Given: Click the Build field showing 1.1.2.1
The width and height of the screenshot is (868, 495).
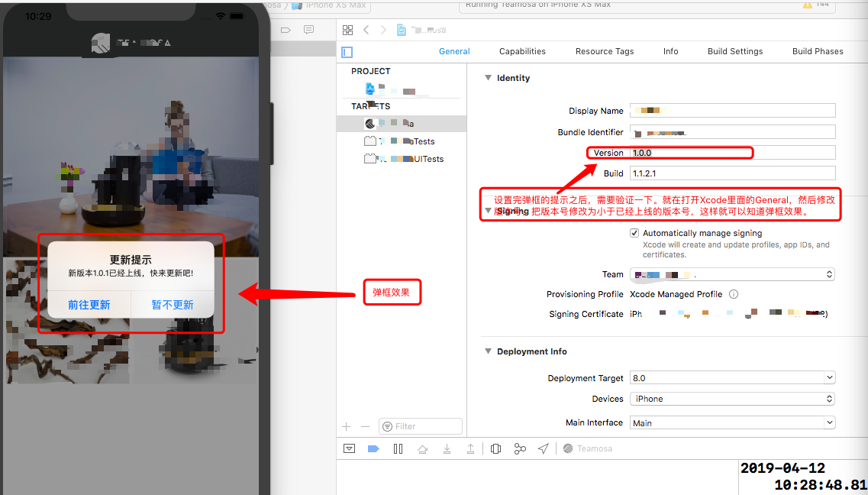Looking at the screenshot, I should point(732,173).
